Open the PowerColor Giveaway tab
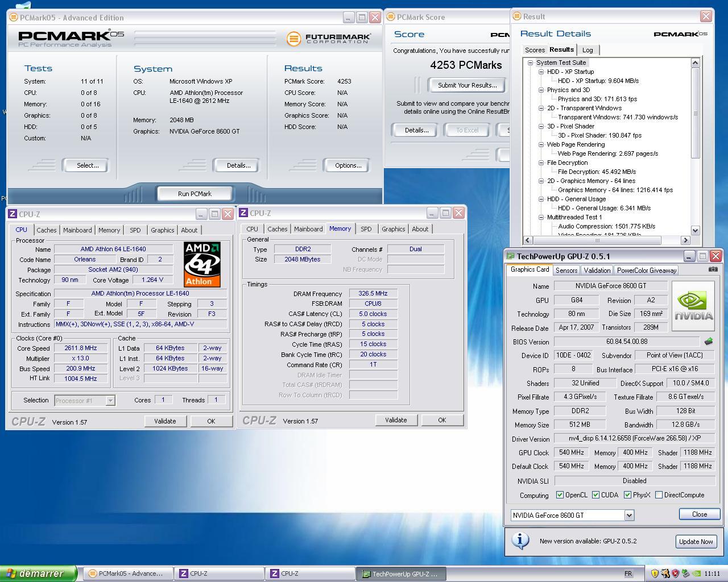The width and height of the screenshot is (728, 582). click(x=647, y=271)
